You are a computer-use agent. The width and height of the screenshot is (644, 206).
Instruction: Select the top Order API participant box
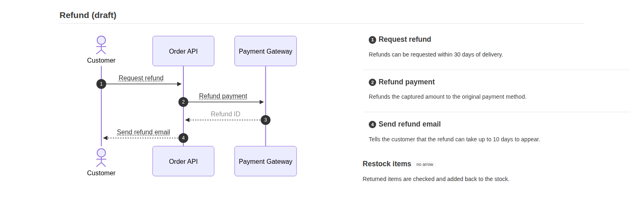(183, 51)
